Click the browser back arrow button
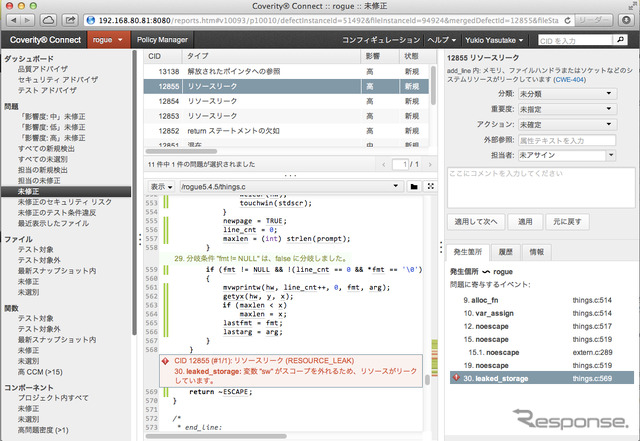The image size is (640, 441). pos(14,20)
